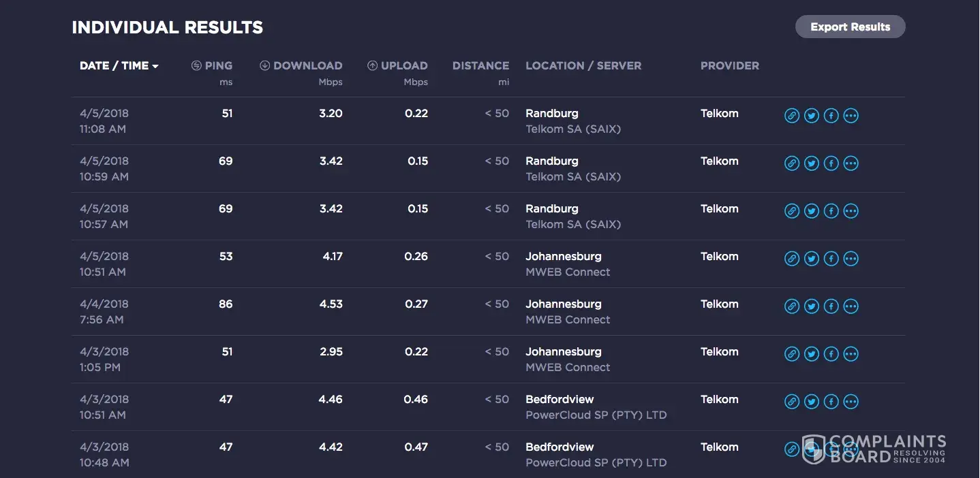This screenshot has height=478, width=980.
Task: Open more options for 10:59 AM result
Action: pos(851,163)
